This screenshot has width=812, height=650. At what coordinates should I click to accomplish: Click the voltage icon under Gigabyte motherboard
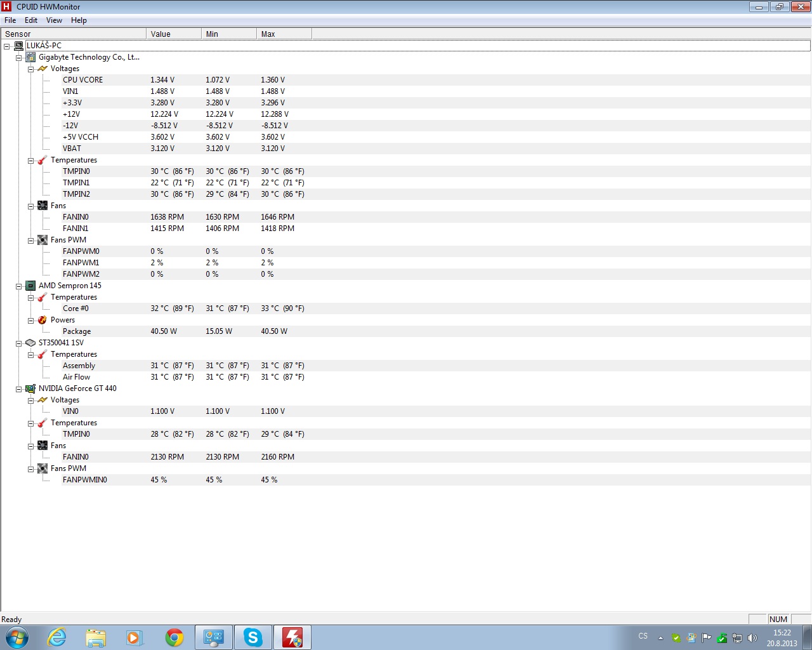(x=43, y=69)
